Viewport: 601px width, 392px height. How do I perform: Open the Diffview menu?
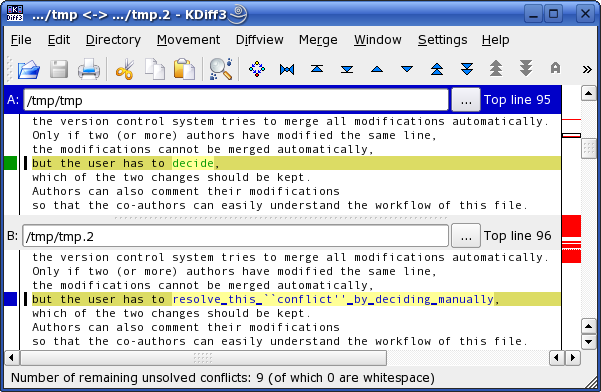[x=259, y=40]
